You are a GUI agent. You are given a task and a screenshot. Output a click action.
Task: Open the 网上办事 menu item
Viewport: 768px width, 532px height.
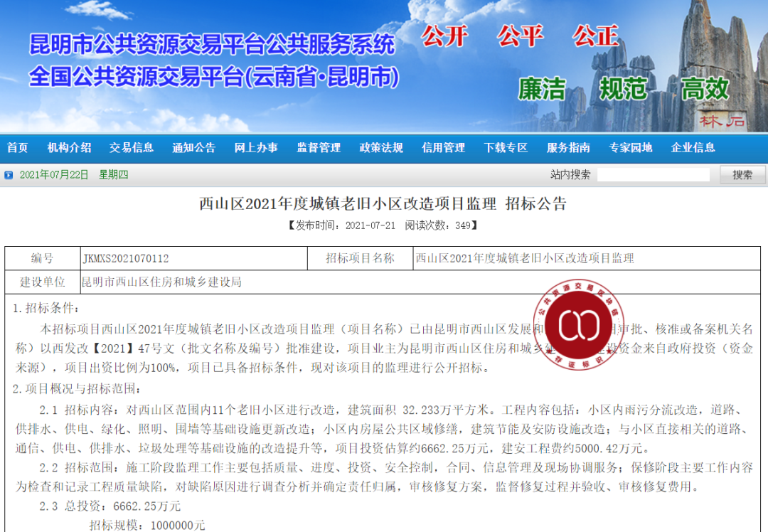coord(256,147)
